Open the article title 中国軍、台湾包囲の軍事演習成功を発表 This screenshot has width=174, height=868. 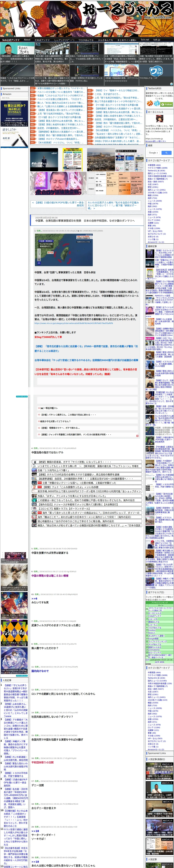[85, 221]
